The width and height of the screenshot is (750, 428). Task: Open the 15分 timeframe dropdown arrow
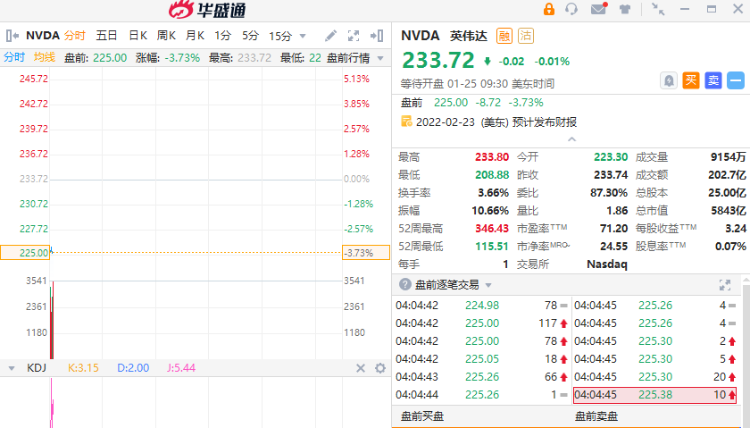tap(301, 36)
